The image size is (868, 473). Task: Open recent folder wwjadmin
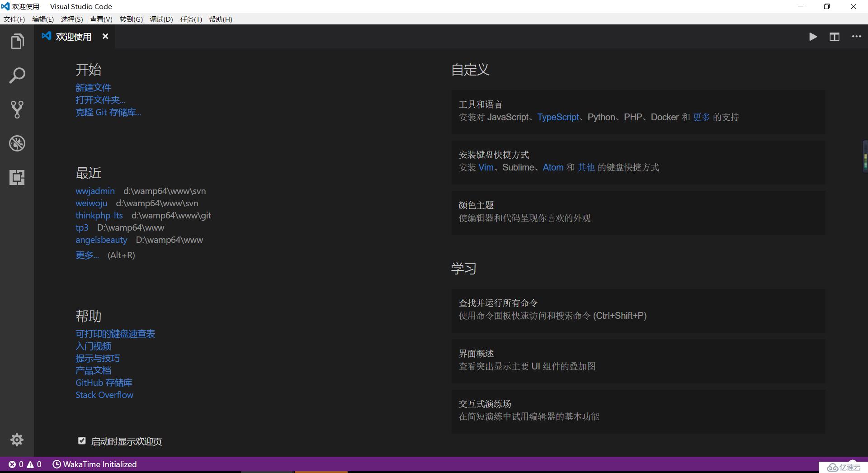tap(95, 191)
